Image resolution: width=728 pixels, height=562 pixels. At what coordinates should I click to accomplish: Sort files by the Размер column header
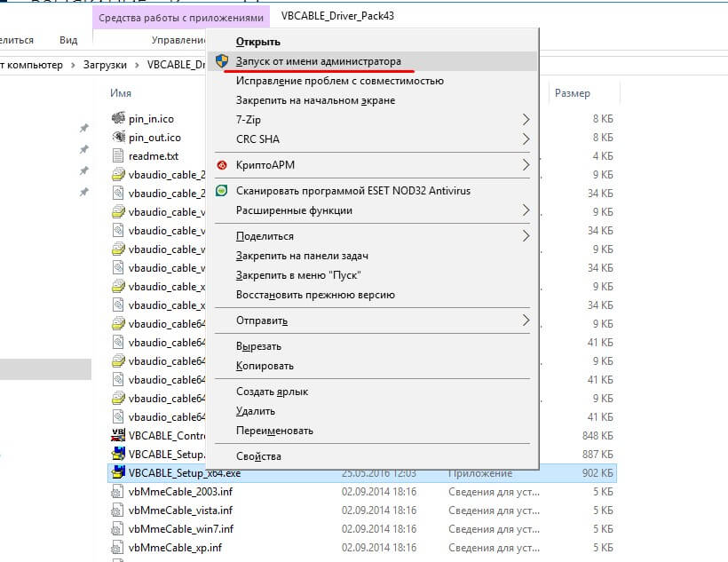(x=572, y=93)
